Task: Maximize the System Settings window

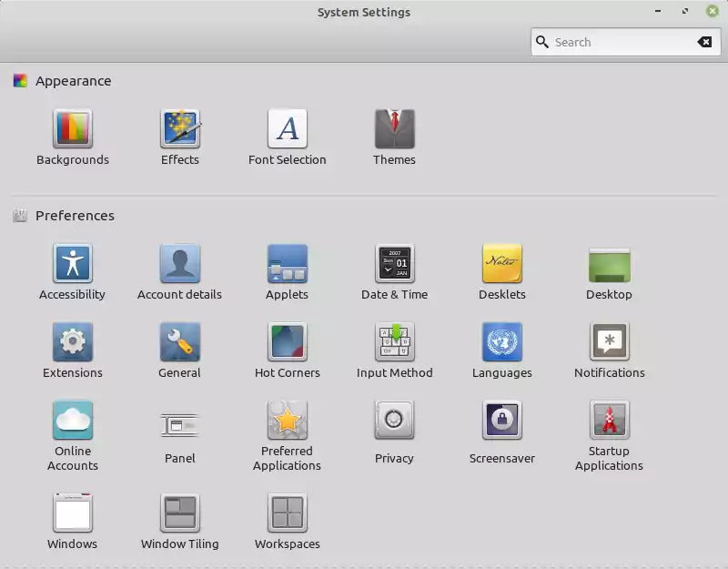Action: (685, 11)
